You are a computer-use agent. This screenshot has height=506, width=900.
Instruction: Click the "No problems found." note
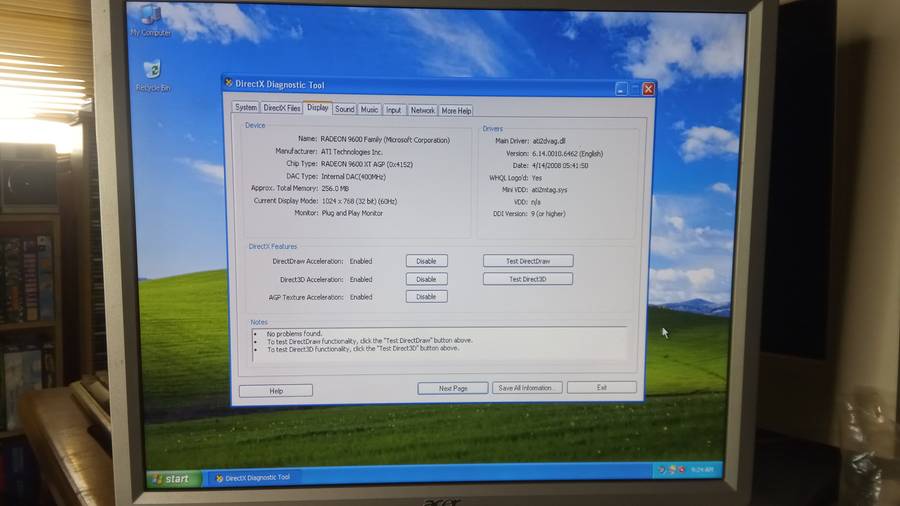click(294, 333)
